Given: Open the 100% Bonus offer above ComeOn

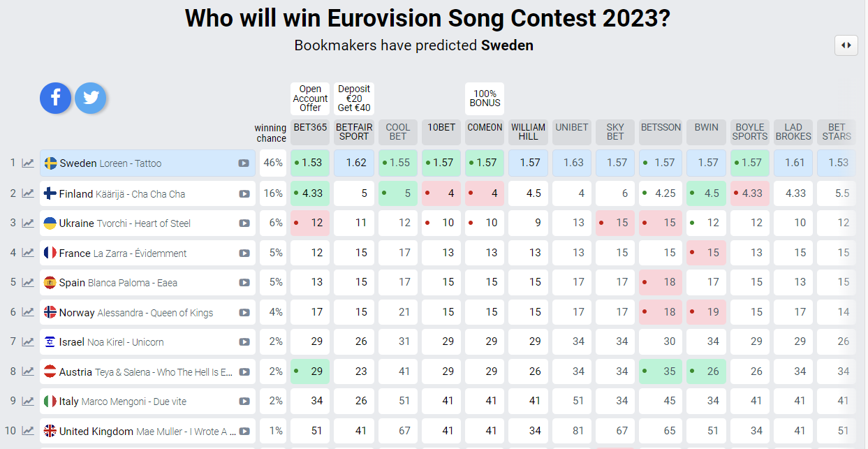Looking at the screenshot, I should tap(485, 98).
